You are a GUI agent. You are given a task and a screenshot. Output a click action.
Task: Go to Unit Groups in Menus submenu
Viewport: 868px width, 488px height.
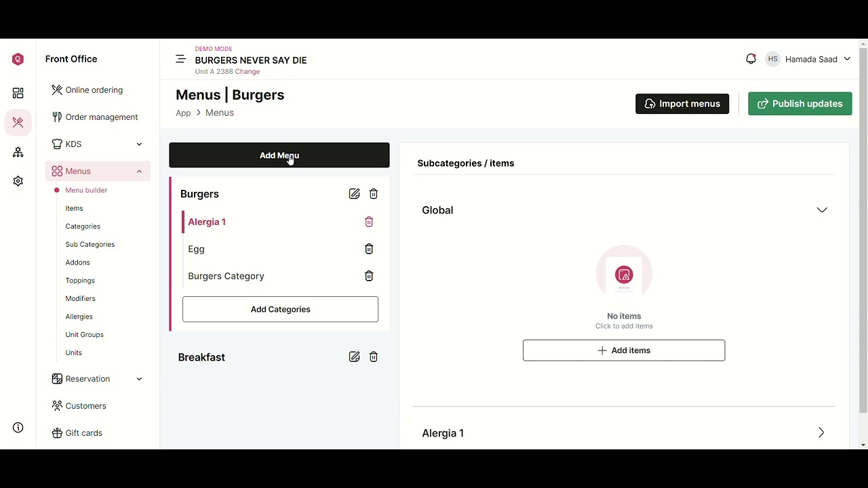(x=84, y=335)
